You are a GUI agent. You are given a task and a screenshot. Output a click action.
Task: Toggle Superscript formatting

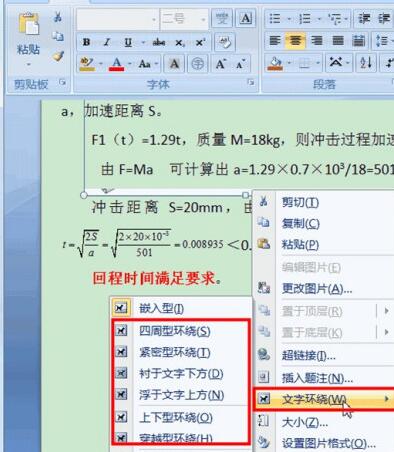(200, 42)
